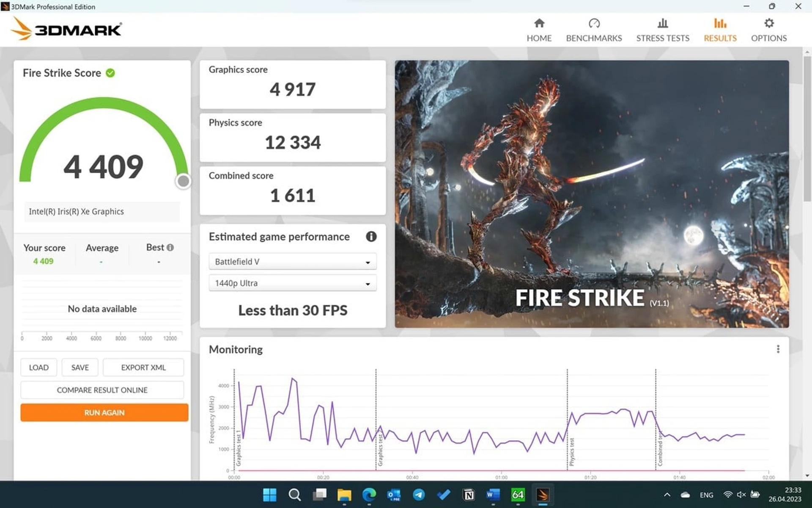Screen dimensions: 812x508
Task: Select the RESULTS tab
Action: point(720,30)
